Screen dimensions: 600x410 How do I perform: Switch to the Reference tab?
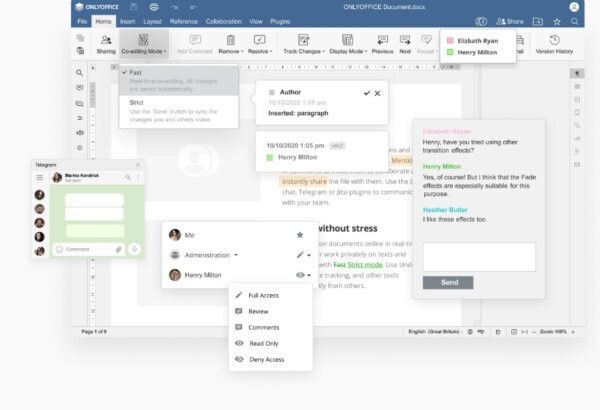[x=184, y=21]
